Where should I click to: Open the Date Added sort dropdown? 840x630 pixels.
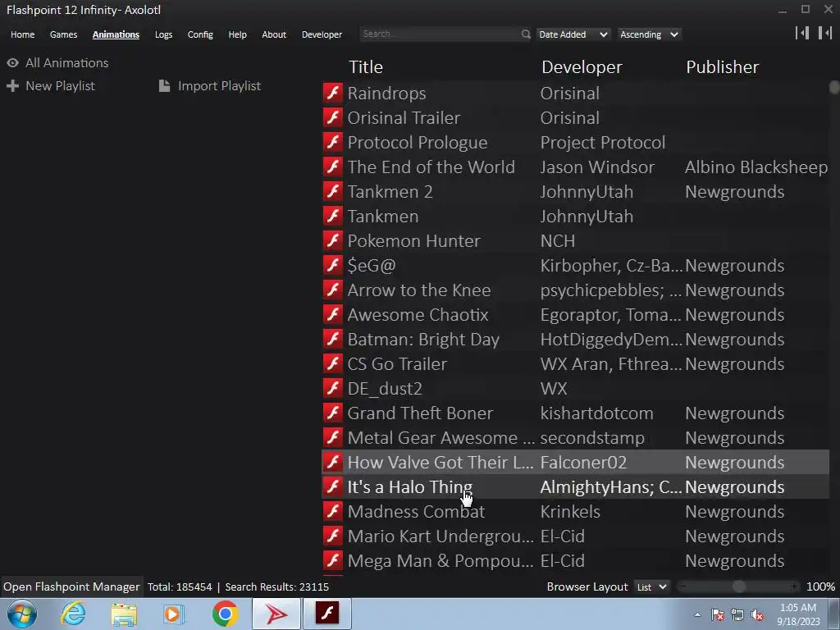(573, 34)
